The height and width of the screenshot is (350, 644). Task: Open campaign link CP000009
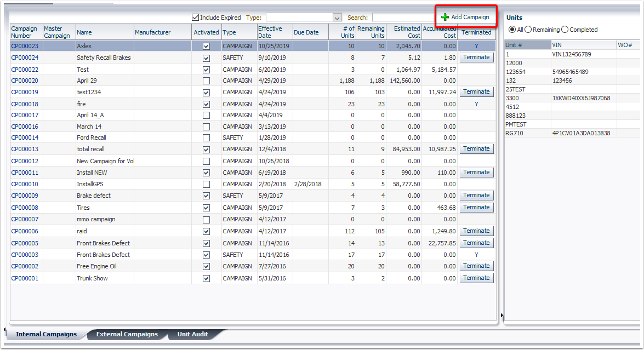25,196
